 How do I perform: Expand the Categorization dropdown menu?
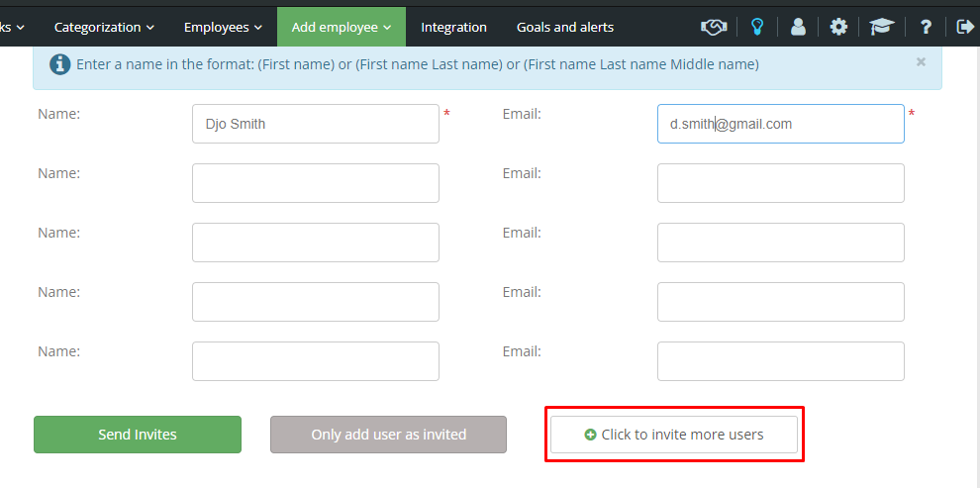[104, 27]
